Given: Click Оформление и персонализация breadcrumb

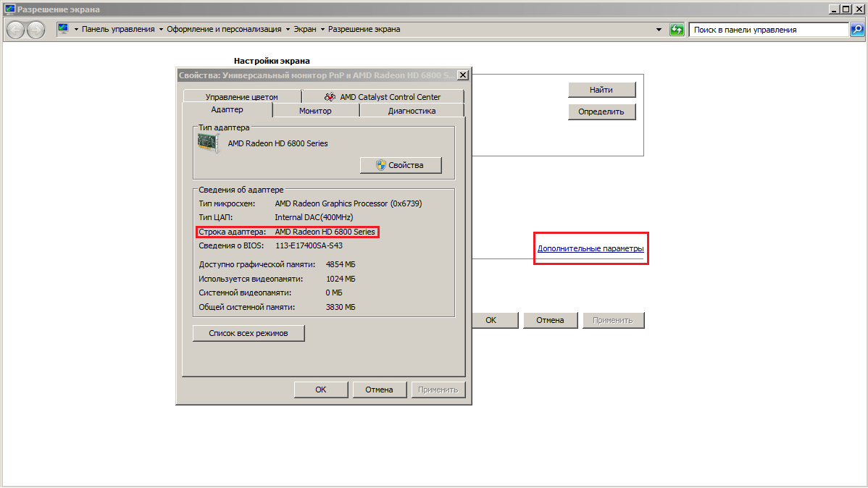Looking at the screenshot, I should (x=224, y=30).
